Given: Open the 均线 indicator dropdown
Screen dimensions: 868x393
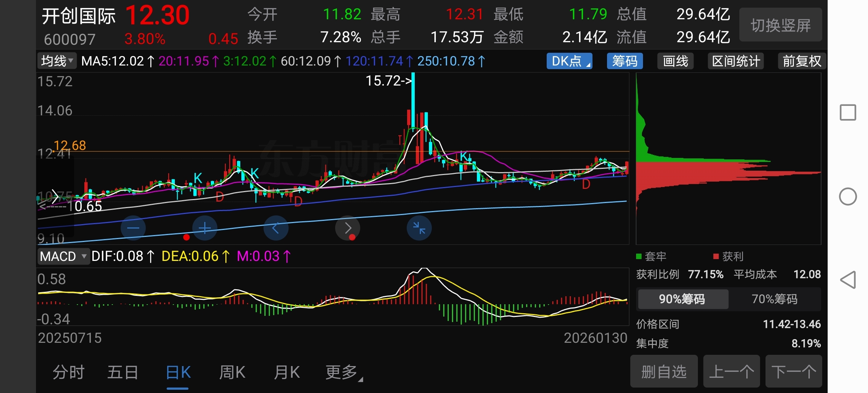Looking at the screenshot, I should pyautogui.click(x=57, y=61).
